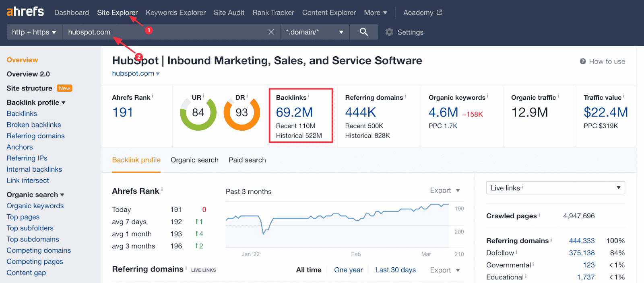The width and height of the screenshot is (644, 283).
Task: Click the 375,138 dofollow count
Action: pyautogui.click(x=582, y=253)
